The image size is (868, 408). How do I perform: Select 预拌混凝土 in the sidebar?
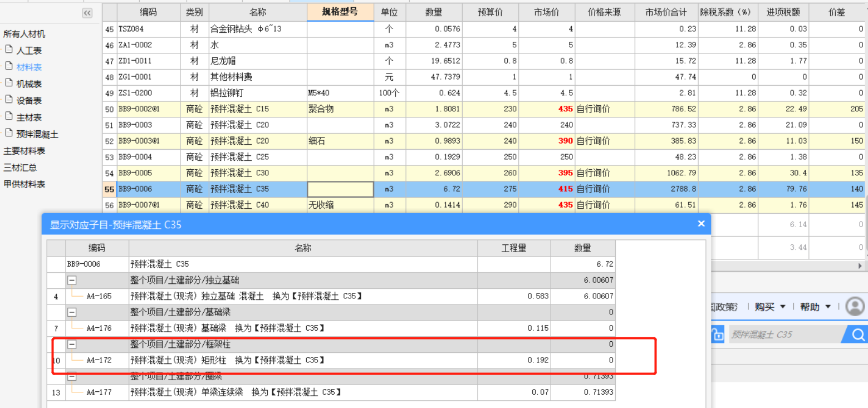coord(37,134)
